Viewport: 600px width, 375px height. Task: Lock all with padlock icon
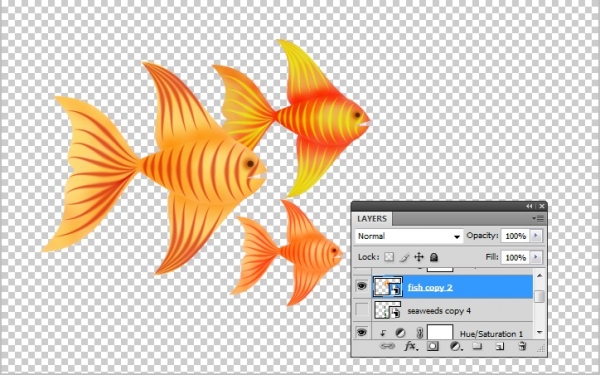[434, 257]
